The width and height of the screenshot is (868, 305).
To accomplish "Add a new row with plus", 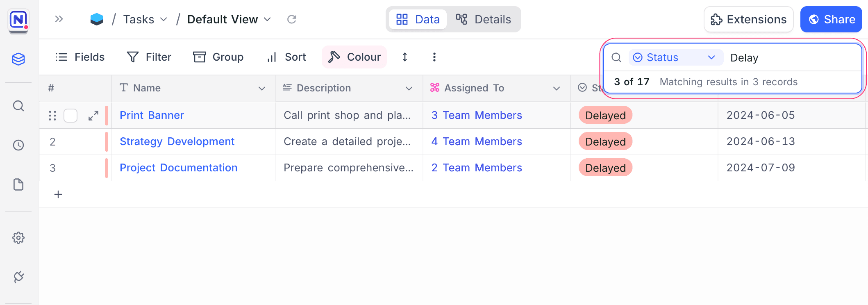I will [x=58, y=194].
